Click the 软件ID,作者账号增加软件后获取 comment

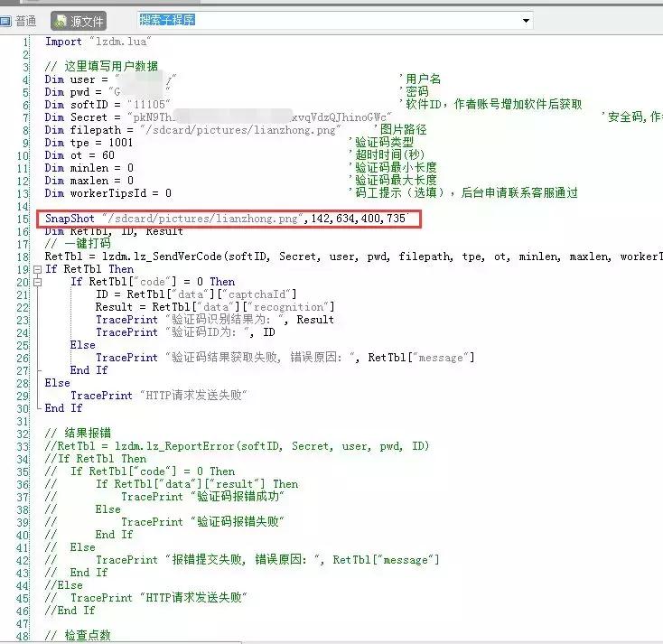coord(490,105)
